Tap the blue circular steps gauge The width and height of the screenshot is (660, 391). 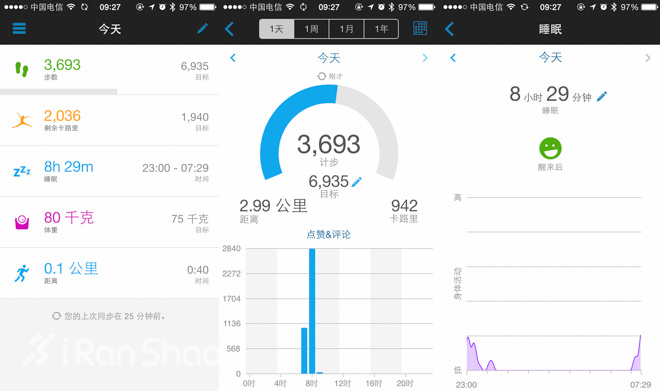point(329,133)
